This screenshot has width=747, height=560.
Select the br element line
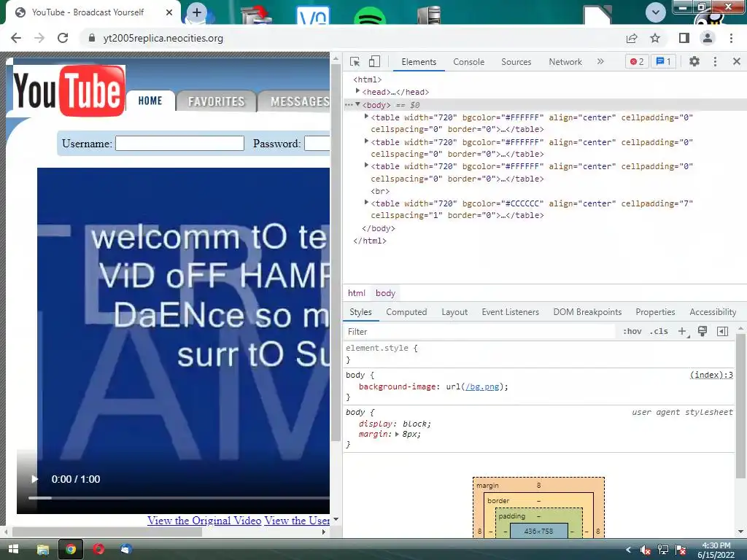(x=380, y=192)
